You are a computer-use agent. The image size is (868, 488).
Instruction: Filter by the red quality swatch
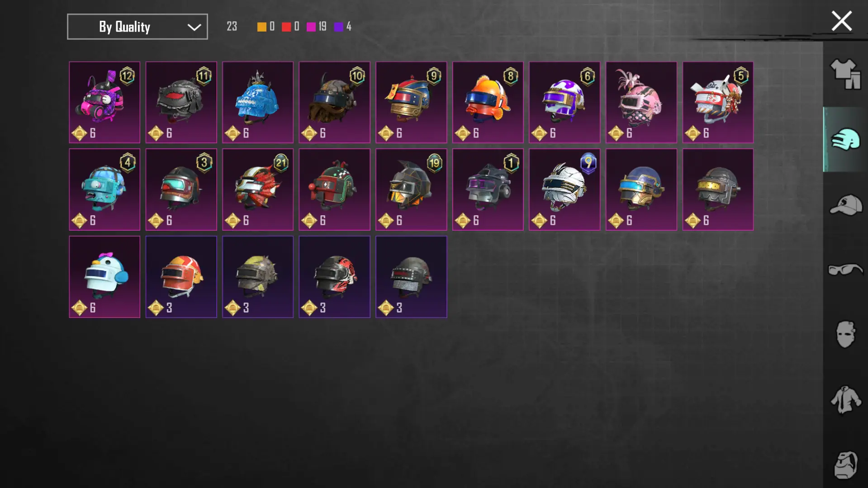pyautogui.click(x=286, y=27)
